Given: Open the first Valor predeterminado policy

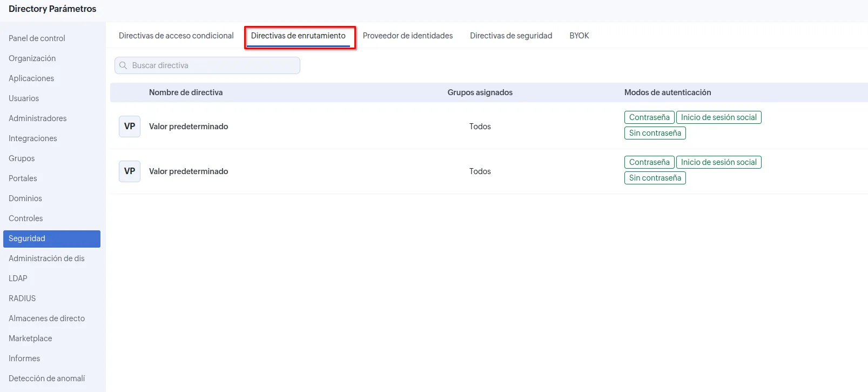Looking at the screenshot, I should click(189, 127).
